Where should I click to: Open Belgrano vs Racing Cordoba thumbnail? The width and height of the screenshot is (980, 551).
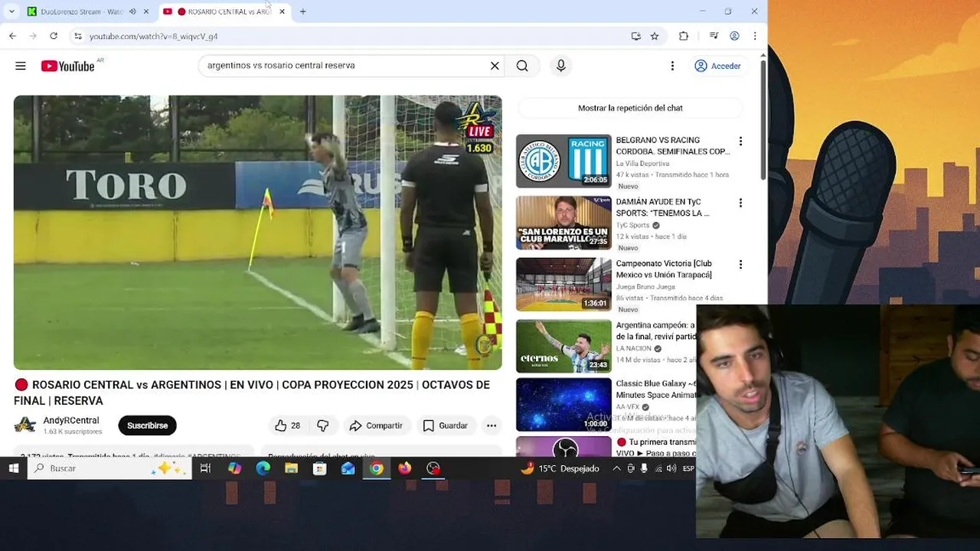pos(563,161)
